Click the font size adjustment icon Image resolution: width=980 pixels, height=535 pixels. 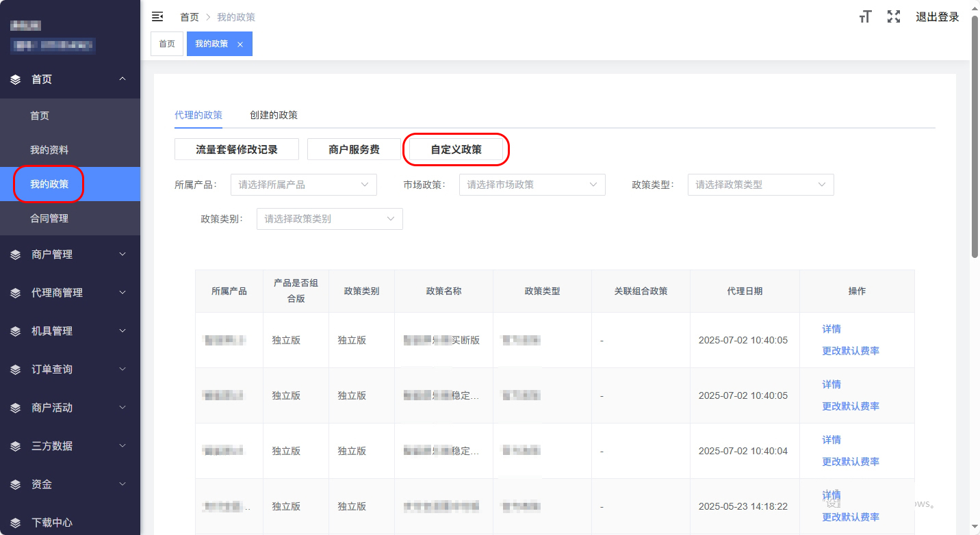(x=865, y=17)
